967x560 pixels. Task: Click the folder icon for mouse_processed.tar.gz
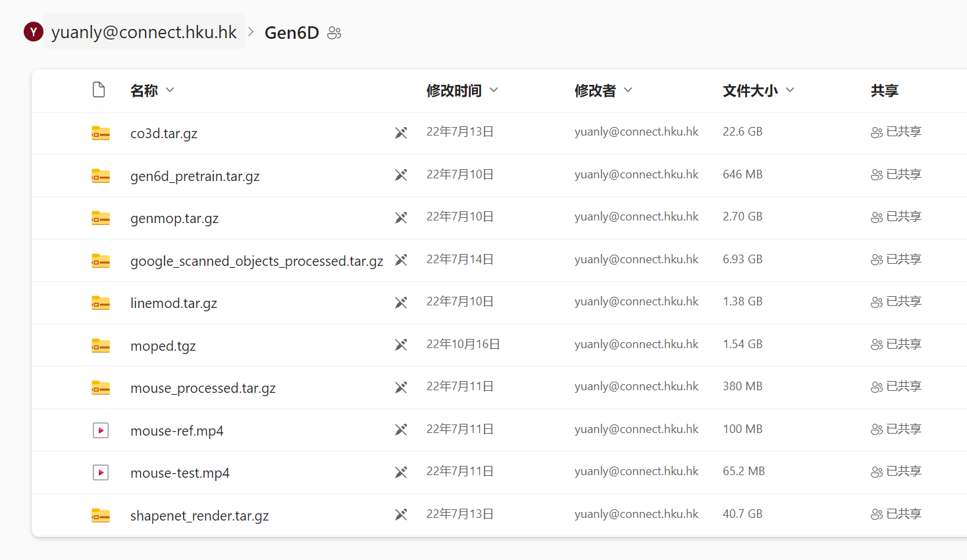click(100, 387)
